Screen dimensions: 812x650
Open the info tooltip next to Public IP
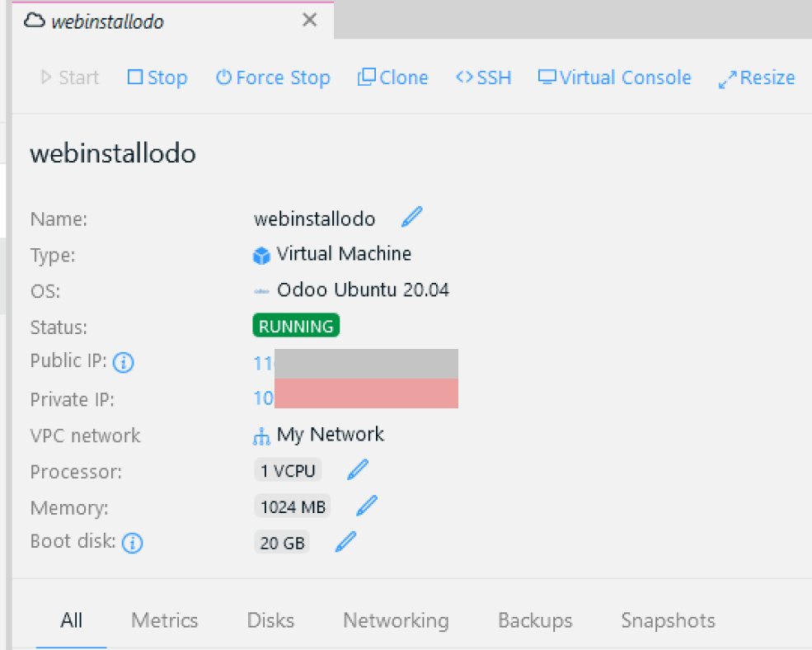(x=123, y=362)
